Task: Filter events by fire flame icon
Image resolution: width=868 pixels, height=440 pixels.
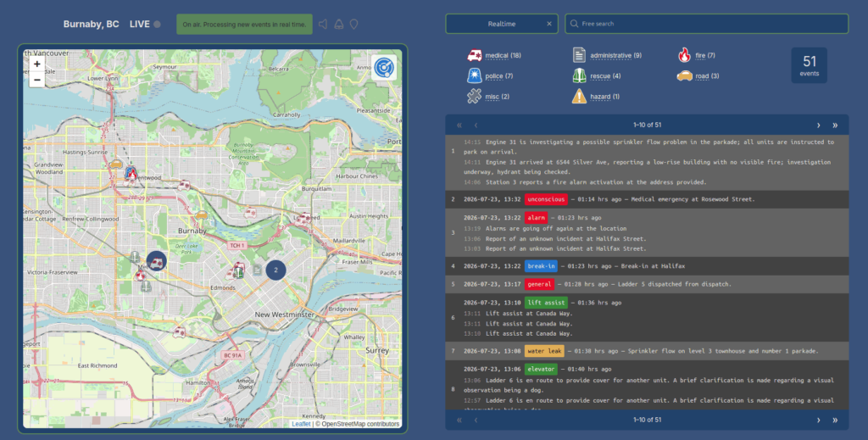Action: pyautogui.click(x=684, y=55)
